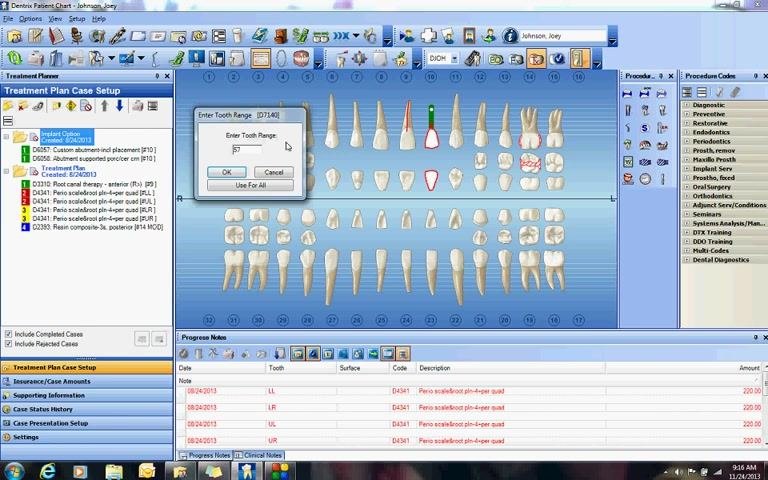
Task: Open the Options menu
Action: [30, 19]
